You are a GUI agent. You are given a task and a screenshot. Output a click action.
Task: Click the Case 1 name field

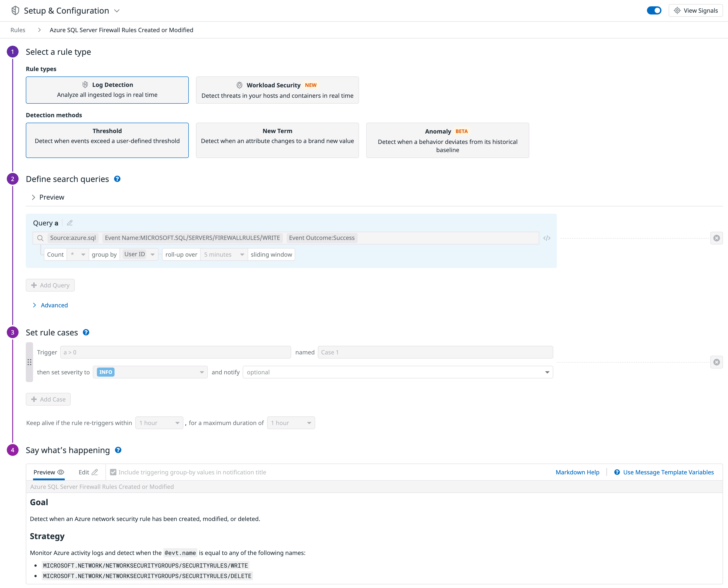point(435,352)
